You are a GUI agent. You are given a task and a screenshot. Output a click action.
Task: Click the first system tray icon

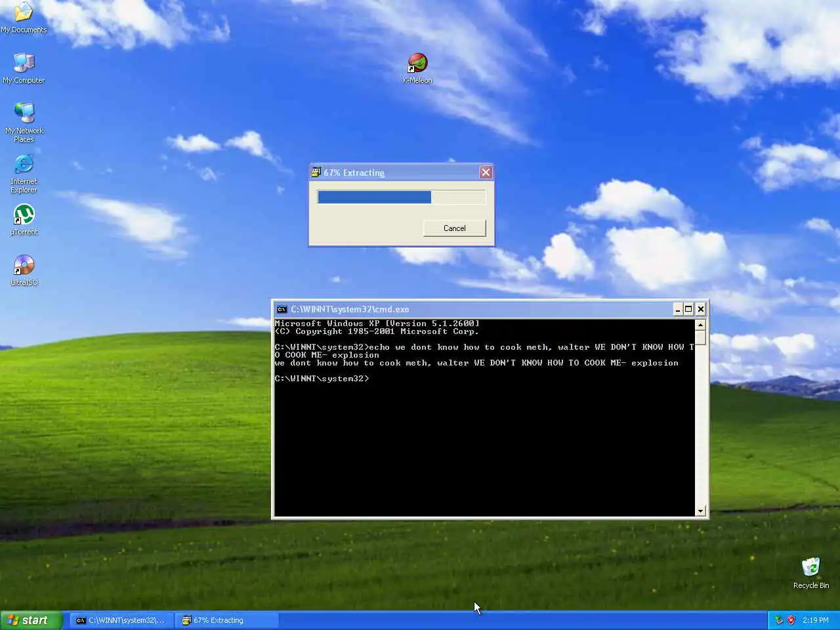pos(779,620)
